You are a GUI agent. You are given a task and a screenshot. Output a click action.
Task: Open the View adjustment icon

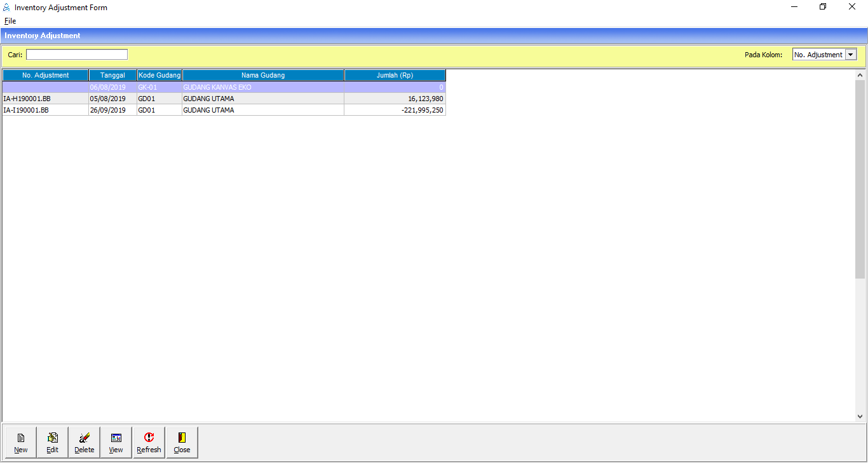coord(116,438)
